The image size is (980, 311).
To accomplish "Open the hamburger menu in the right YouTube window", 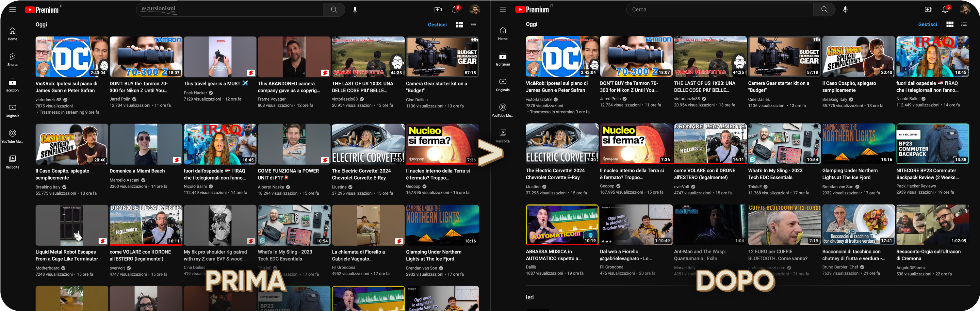I will pyautogui.click(x=503, y=9).
